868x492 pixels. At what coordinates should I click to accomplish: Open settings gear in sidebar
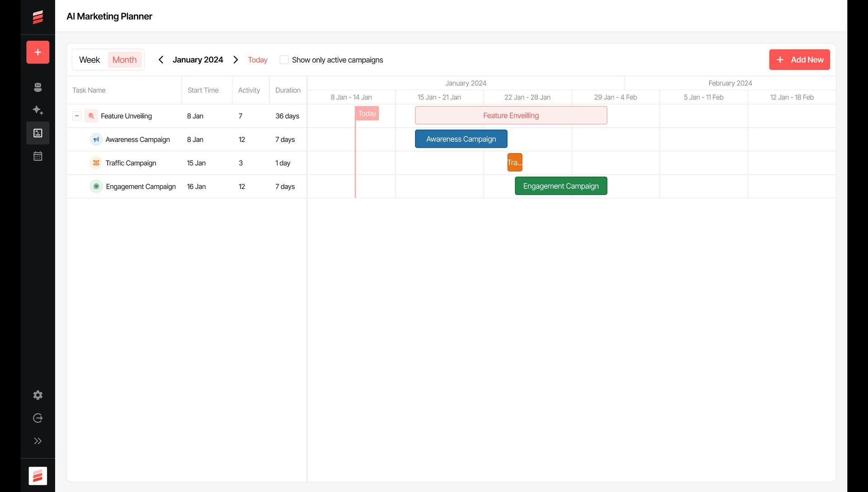point(38,395)
